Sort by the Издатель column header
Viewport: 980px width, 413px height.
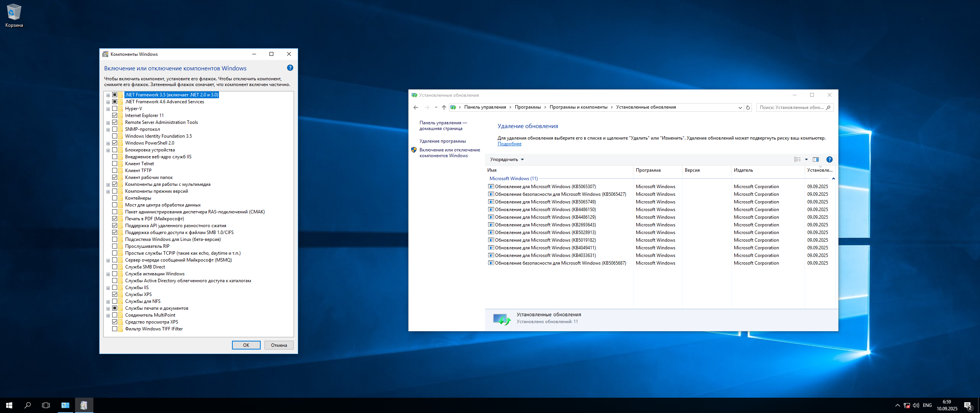[768, 170]
